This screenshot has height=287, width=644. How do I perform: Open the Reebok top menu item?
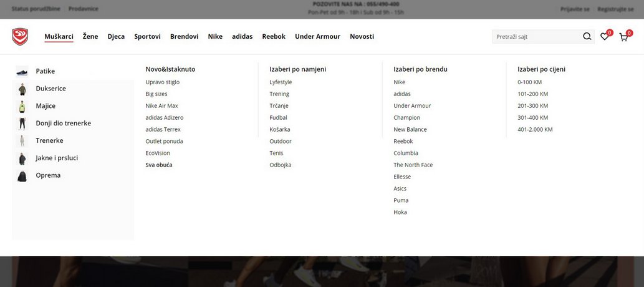point(274,37)
